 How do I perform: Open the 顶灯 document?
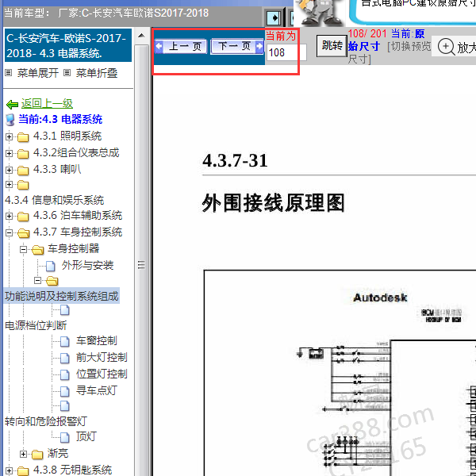tap(86, 436)
